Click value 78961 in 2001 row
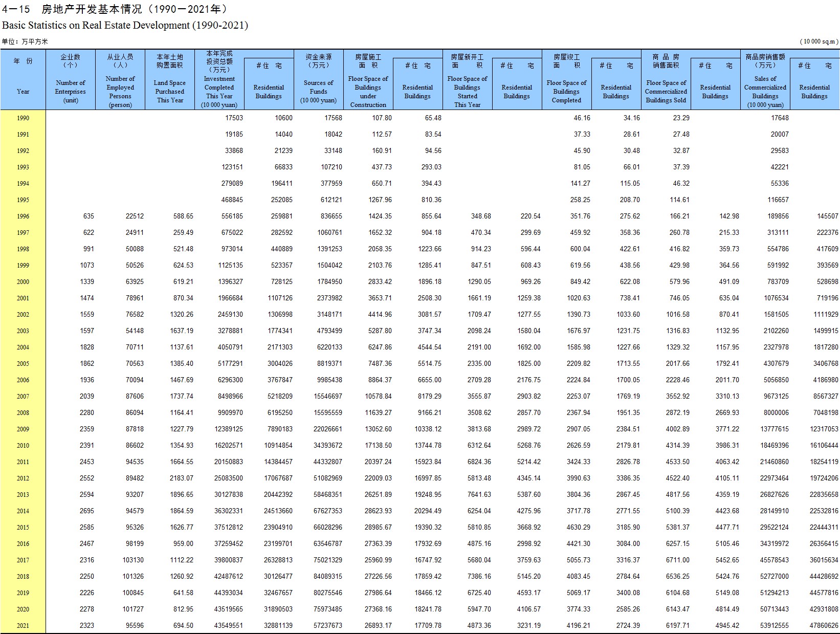Screen dimensions: 840x634 135,298
